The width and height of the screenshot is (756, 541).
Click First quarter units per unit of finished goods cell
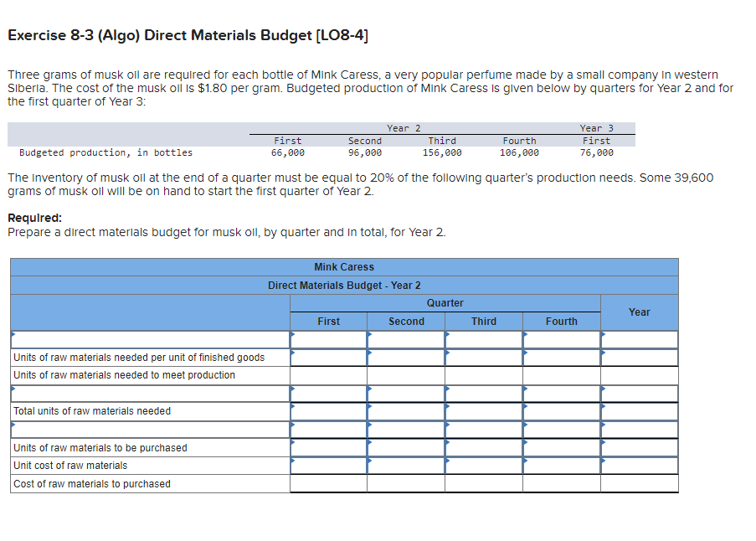pos(328,357)
